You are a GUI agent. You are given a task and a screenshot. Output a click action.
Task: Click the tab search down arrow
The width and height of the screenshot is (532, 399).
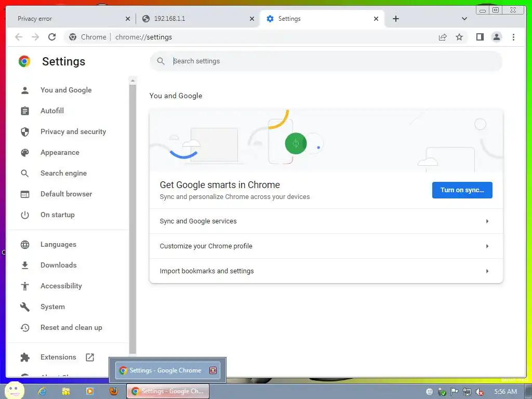464,19
